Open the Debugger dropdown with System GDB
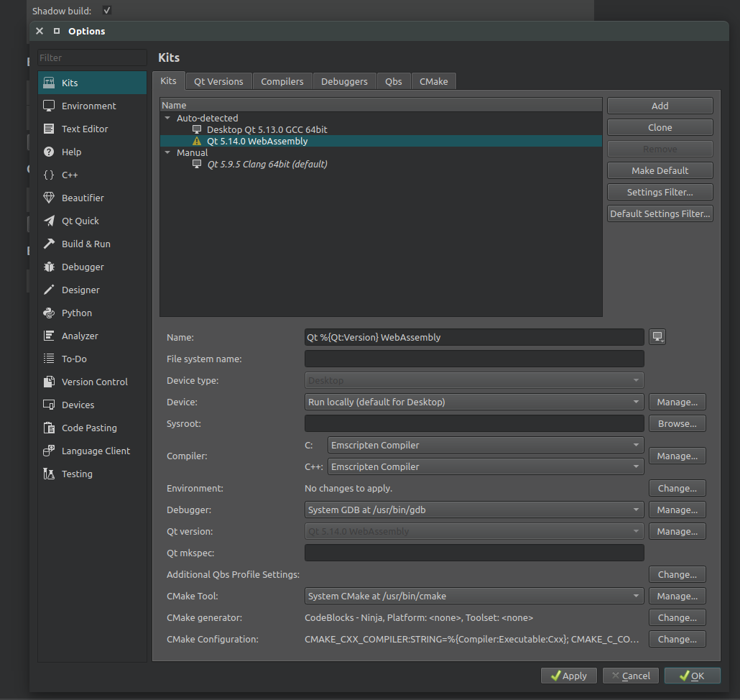This screenshot has width=740, height=700. point(474,510)
